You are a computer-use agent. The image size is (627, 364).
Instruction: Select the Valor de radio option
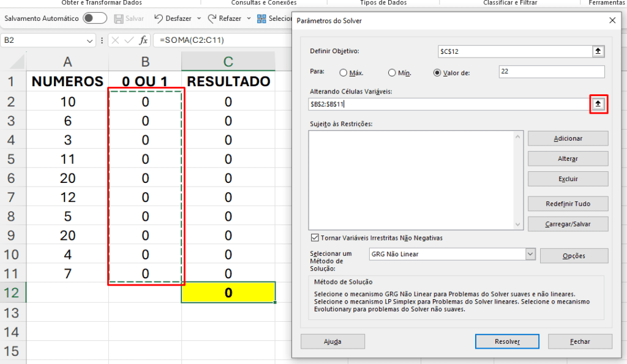(437, 73)
